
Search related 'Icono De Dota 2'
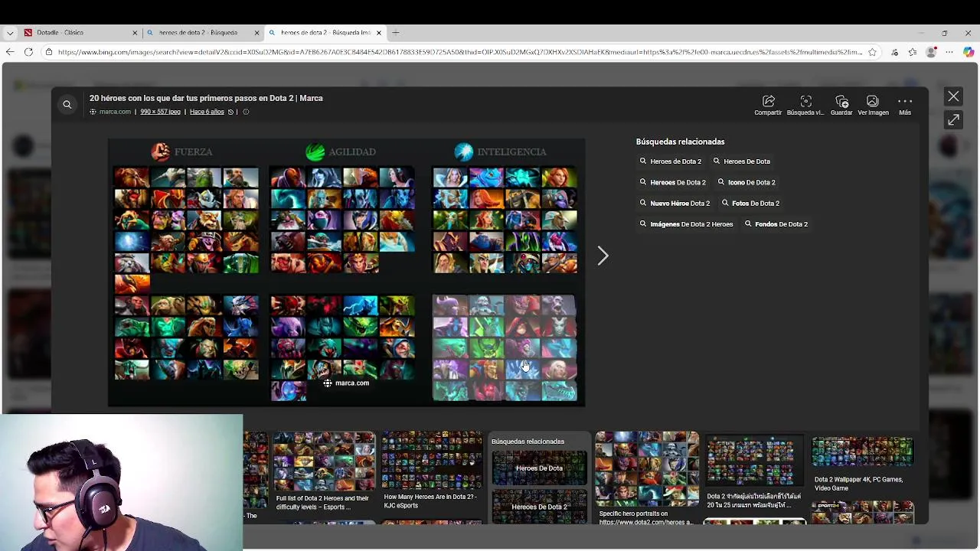point(746,182)
